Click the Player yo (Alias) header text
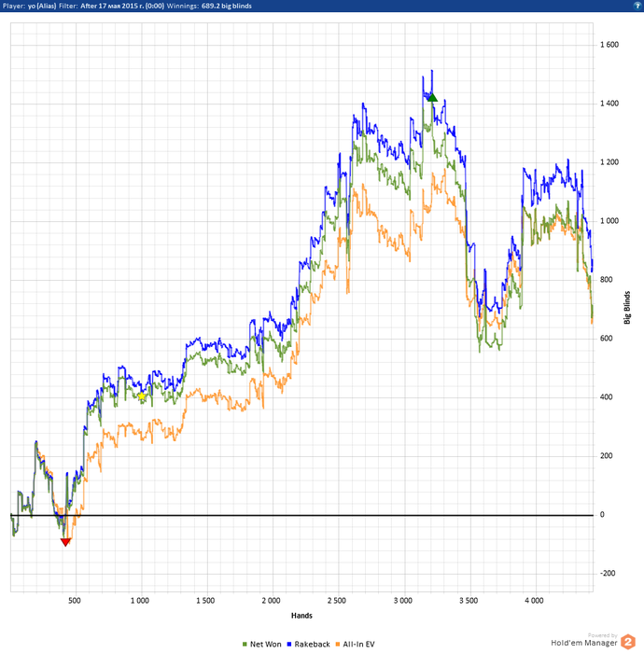 pyautogui.click(x=29, y=6)
